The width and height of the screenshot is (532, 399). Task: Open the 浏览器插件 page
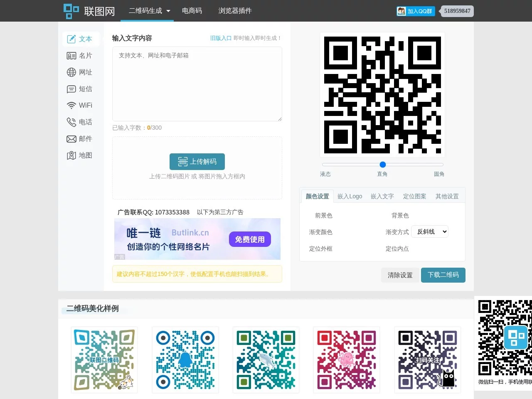[235, 11]
